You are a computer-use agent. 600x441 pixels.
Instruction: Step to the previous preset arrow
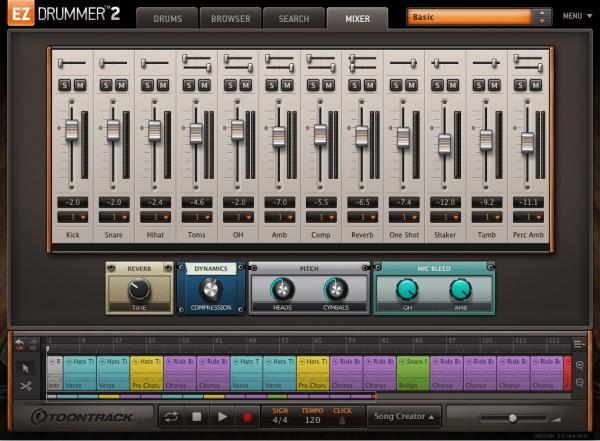coord(541,13)
